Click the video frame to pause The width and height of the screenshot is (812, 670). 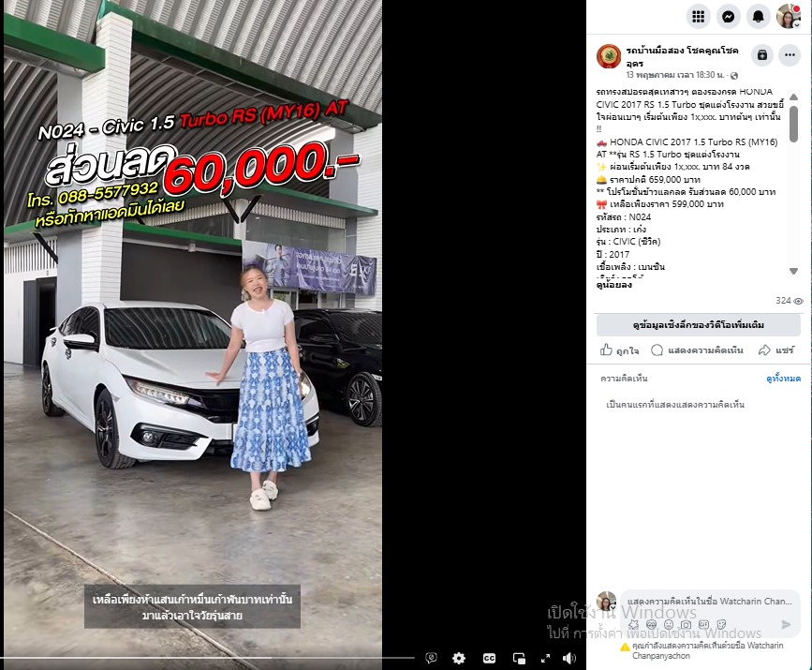[x=193, y=332]
